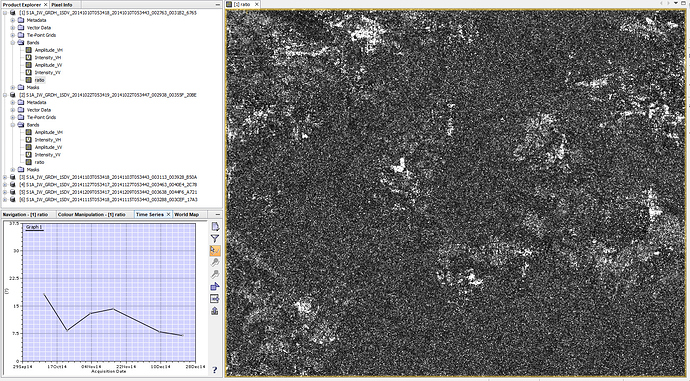Click product [3] database icon
The image size is (690, 381).
(x=13, y=177)
